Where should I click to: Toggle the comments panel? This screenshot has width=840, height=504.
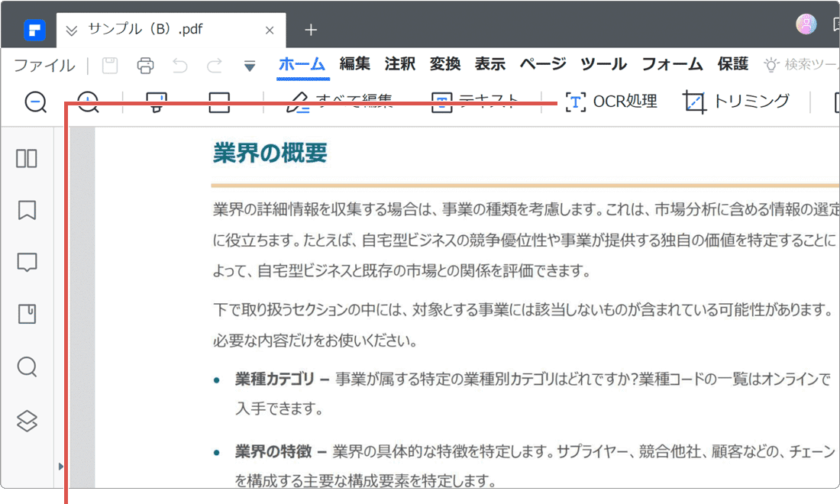[27, 262]
